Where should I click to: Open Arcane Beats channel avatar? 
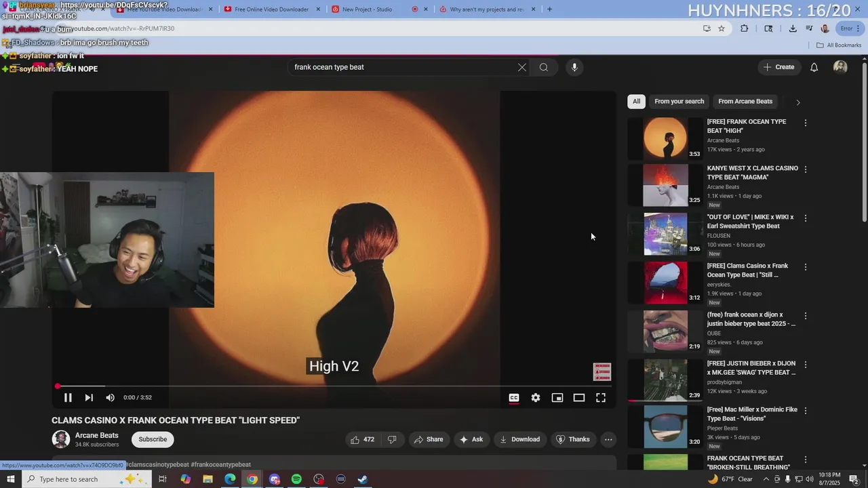click(x=61, y=439)
